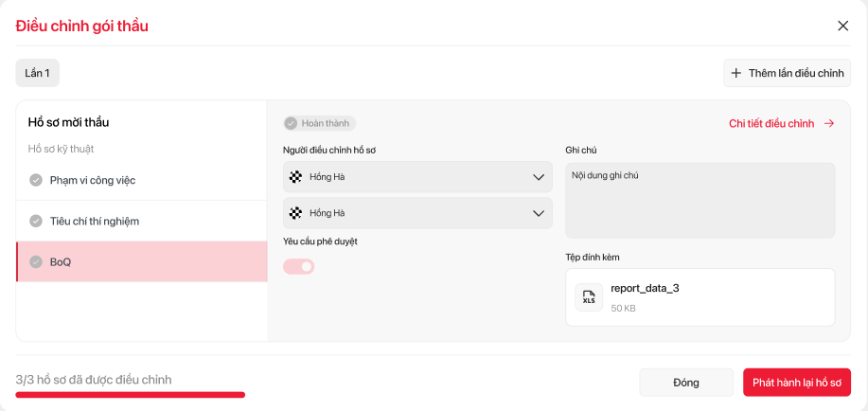Click the Hoàn thành status badge
The height and width of the screenshot is (411, 868).
(319, 123)
